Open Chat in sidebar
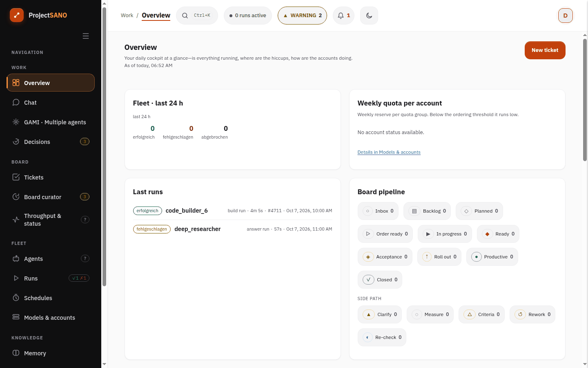 pyautogui.click(x=51, y=103)
